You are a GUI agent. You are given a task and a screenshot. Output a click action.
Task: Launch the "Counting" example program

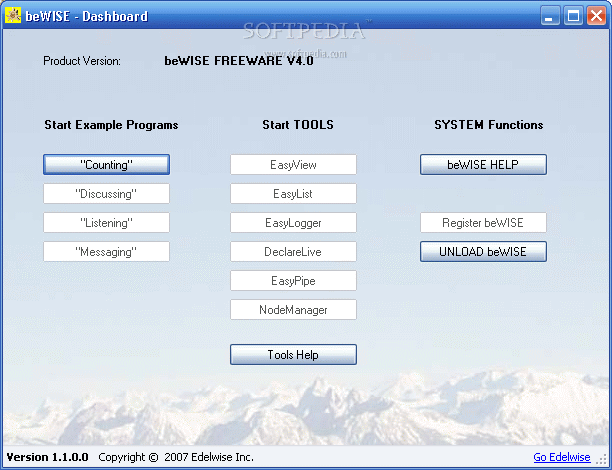coord(106,164)
